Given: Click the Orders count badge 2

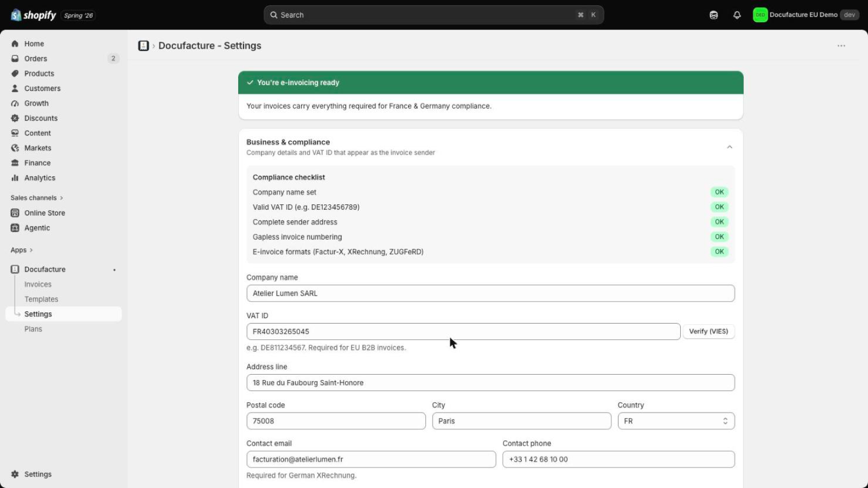Looking at the screenshot, I should [113, 59].
